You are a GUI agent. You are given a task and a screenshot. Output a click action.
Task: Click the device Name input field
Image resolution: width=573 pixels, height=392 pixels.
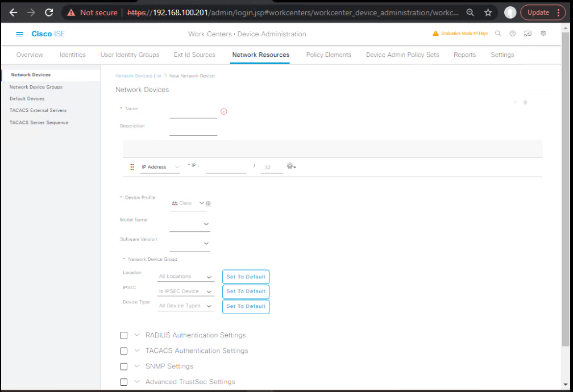tap(193, 112)
